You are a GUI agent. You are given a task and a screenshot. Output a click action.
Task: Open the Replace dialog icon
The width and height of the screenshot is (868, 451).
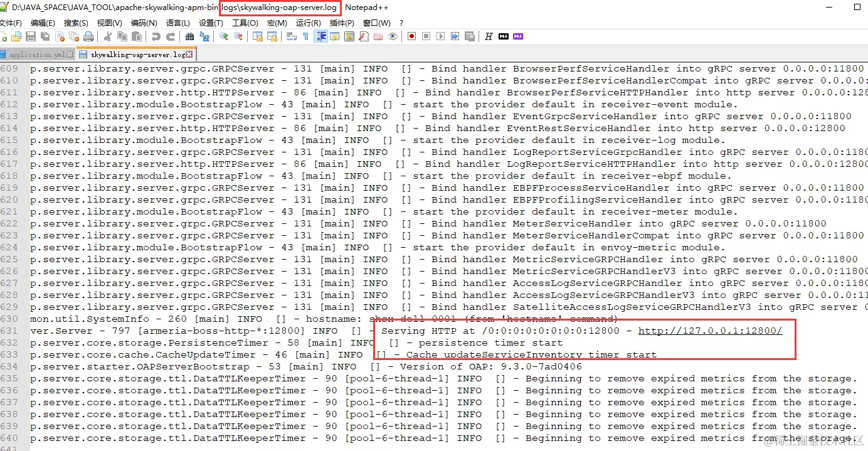204,36
